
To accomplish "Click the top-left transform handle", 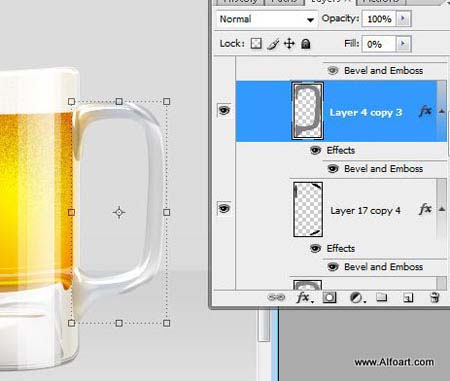I will pyautogui.click(x=71, y=101).
